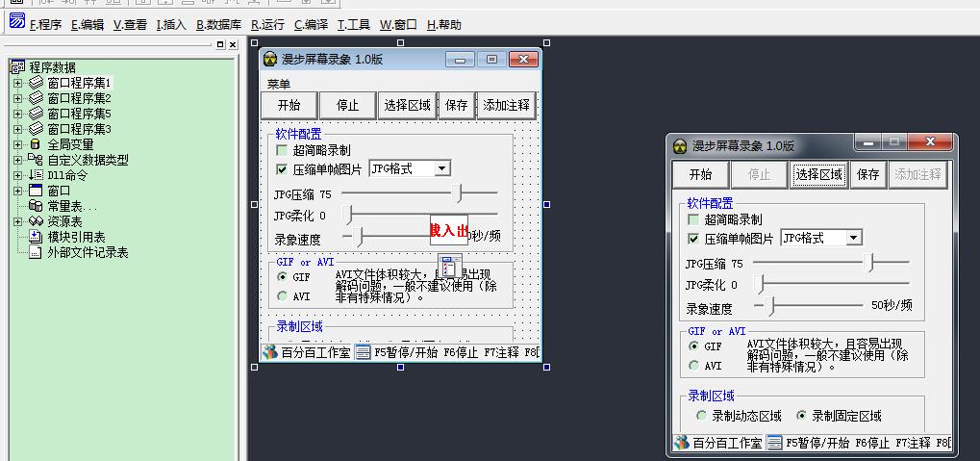
Task: Open the R.运行 menu
Action: (267, 25)
